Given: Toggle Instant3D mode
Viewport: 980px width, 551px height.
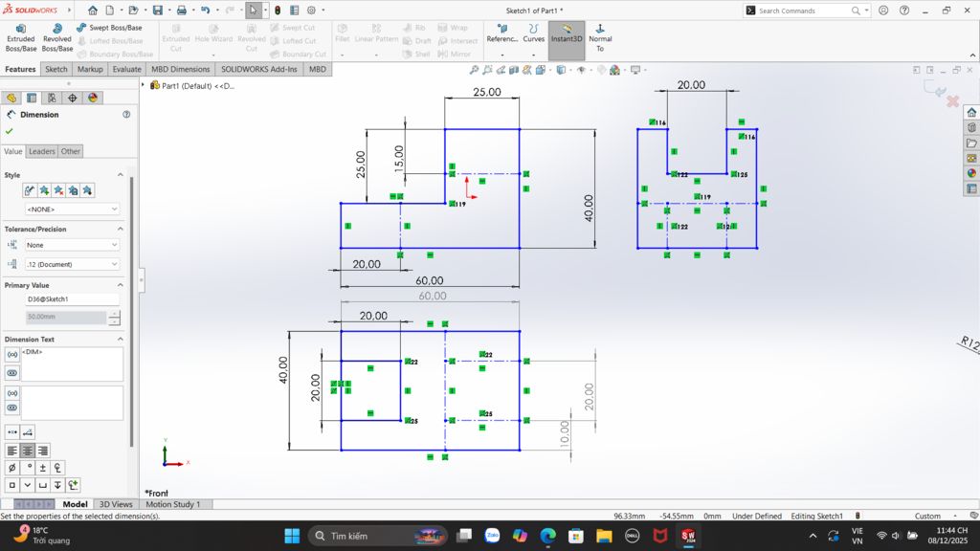Looking at the screenshot, I should [567, 40].
